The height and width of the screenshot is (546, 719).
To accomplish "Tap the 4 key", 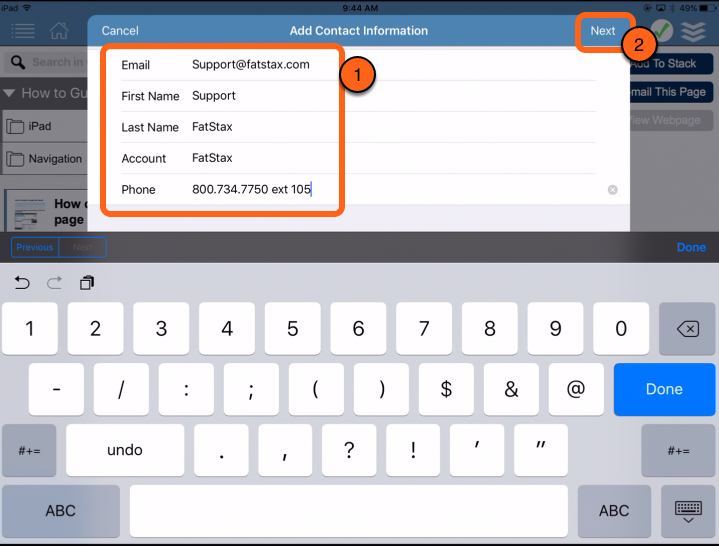I will click(x=227, y=329).
